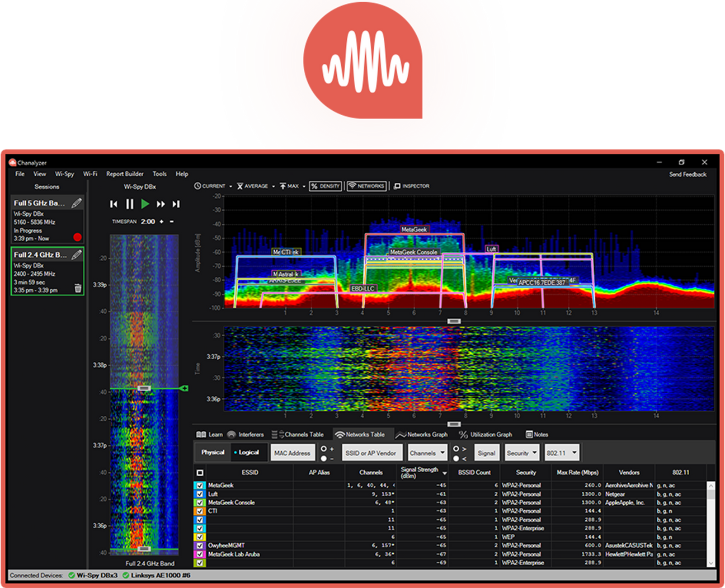Screen dimensions: 725x588
Task: Rename the Full 5 GHz session with the pencil icon
Action: (77, 203)
